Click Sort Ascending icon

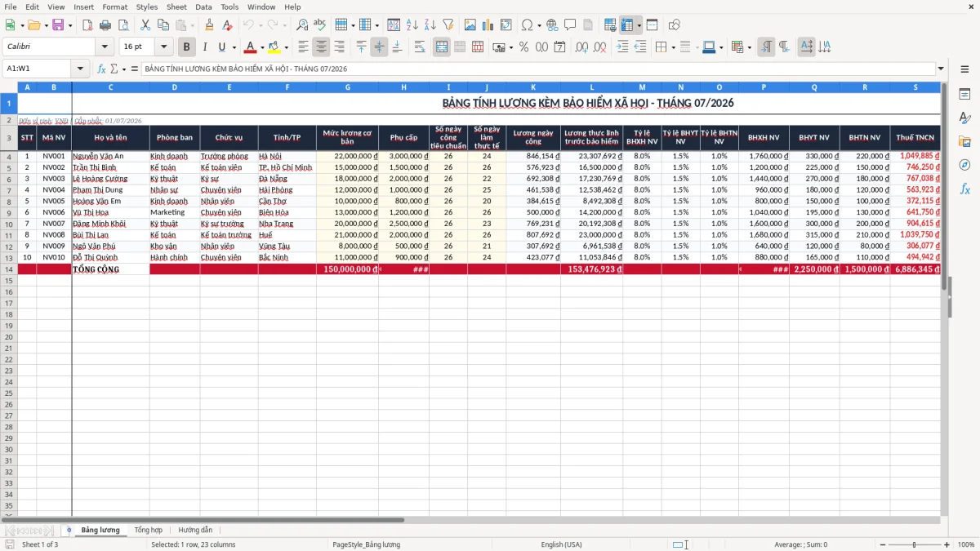[x=412, y=25]
